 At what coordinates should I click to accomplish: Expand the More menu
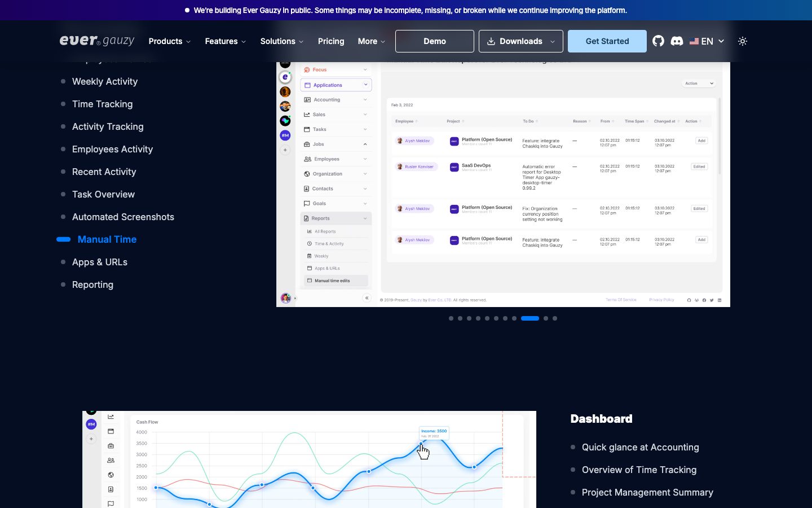pyautogui.click(x=372, y=41)
